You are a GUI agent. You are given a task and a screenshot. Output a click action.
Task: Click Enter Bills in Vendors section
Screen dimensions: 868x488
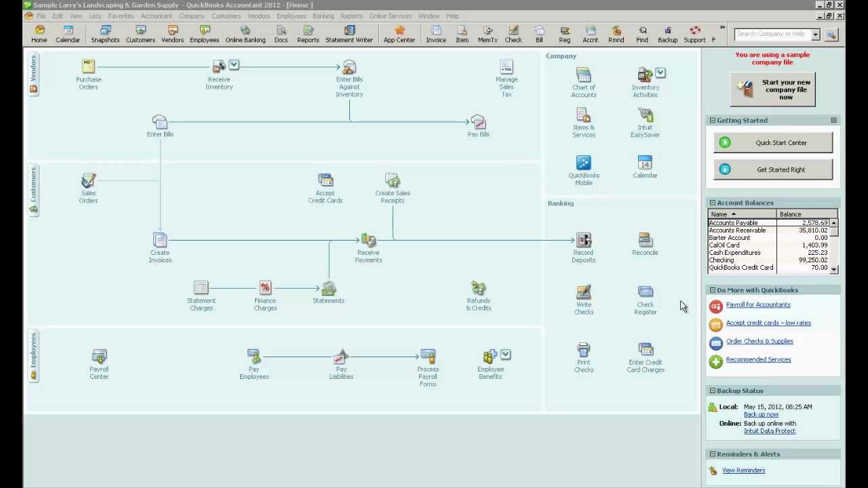pyautogui.click(x=160, y=122)
